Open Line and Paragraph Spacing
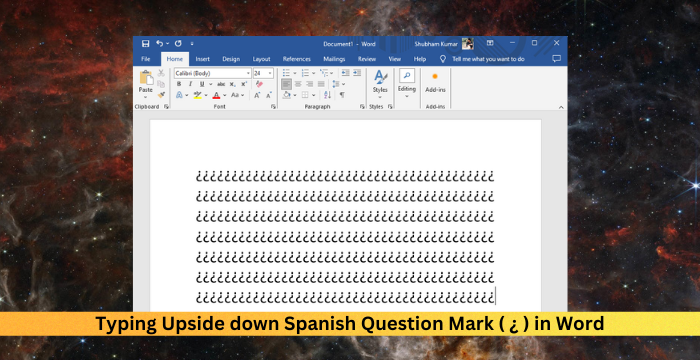 336,84
